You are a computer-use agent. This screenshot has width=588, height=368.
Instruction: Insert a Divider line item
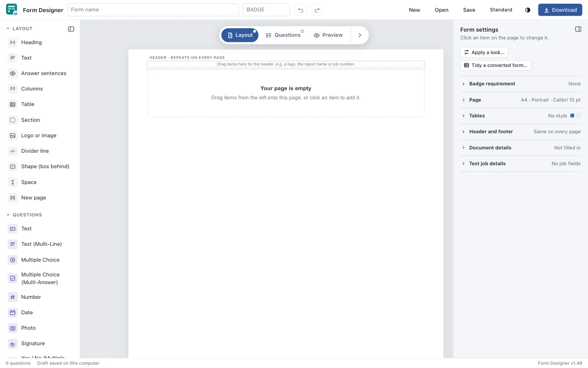(x=40, y=151)
